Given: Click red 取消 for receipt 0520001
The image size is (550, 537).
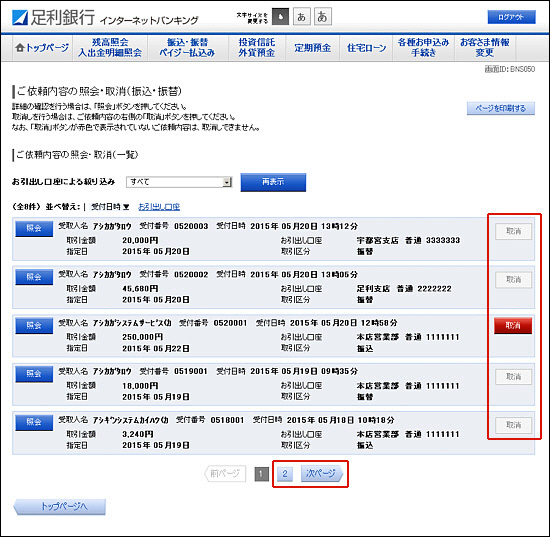Looking at the screenshot, I should [513, 325].
